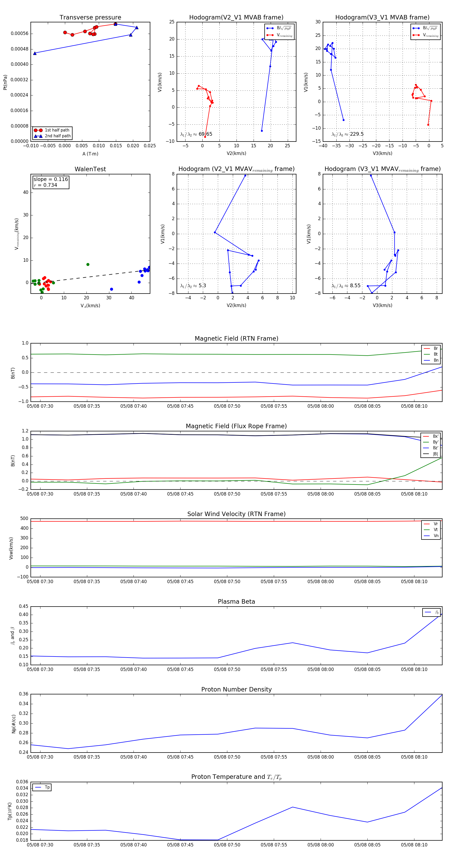Click the 'Vr' legend entry
Image resolution: width=473 pixels, height=868 pixels.
(x=431, y=524)
